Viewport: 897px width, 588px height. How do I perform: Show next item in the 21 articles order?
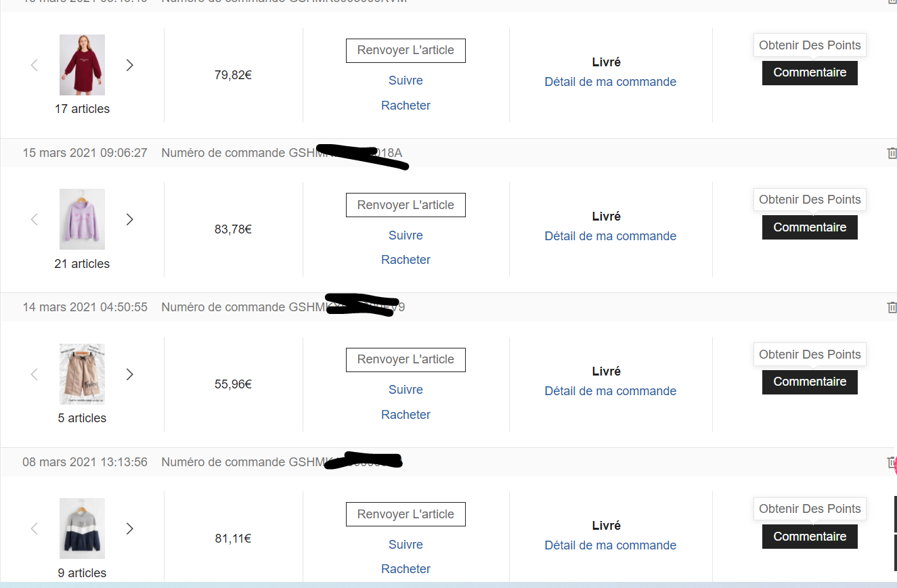pos(130,219)
